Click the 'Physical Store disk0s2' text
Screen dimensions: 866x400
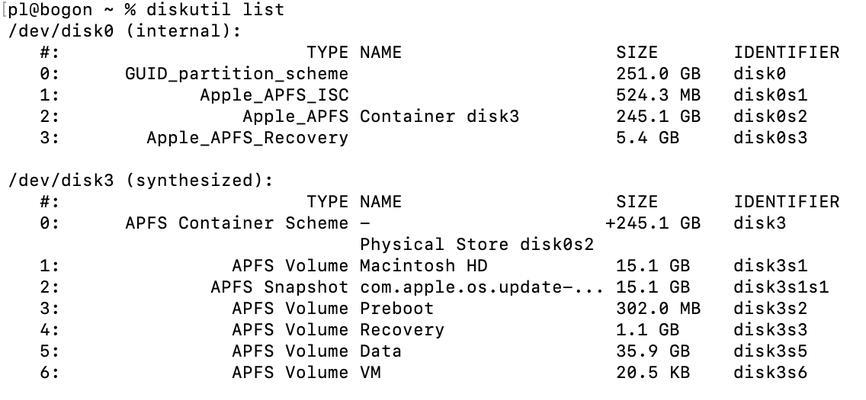477,245
